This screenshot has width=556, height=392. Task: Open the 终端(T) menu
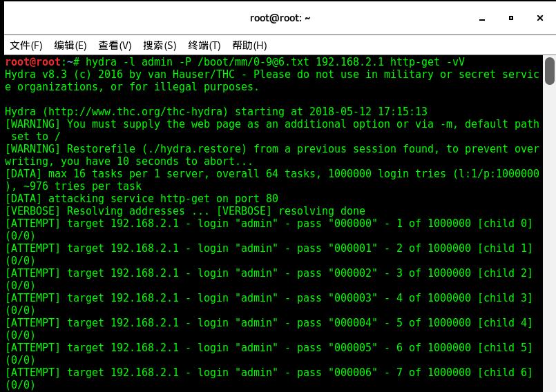[204, 46]
